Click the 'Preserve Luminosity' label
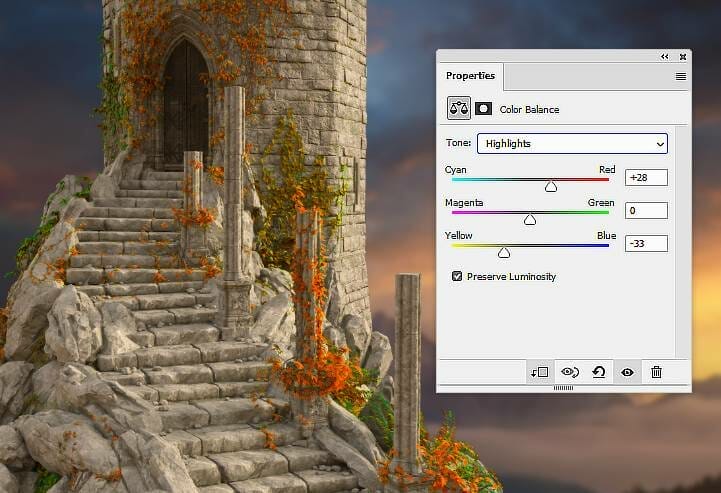The width and height of the screenshot is (721, 493). tap(511, 276)
